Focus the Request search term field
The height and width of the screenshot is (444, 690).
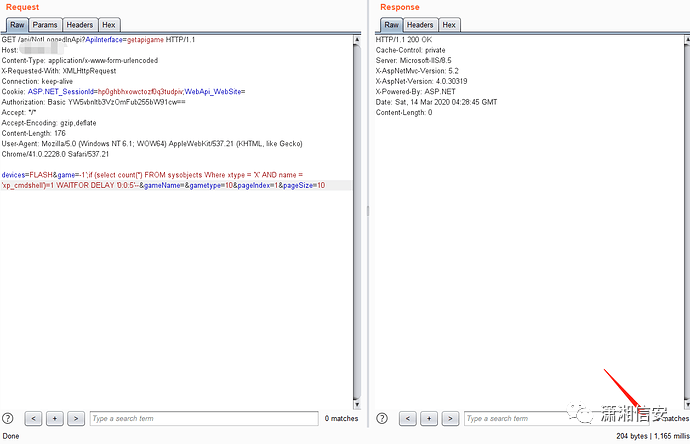click(204, 418)
